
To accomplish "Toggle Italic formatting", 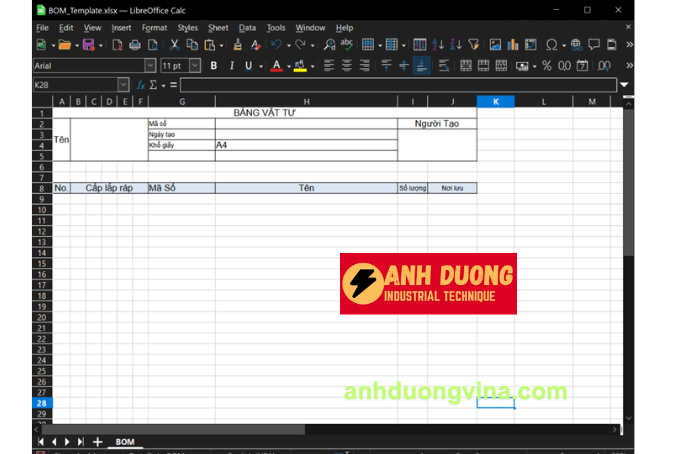I will [232, 66].
